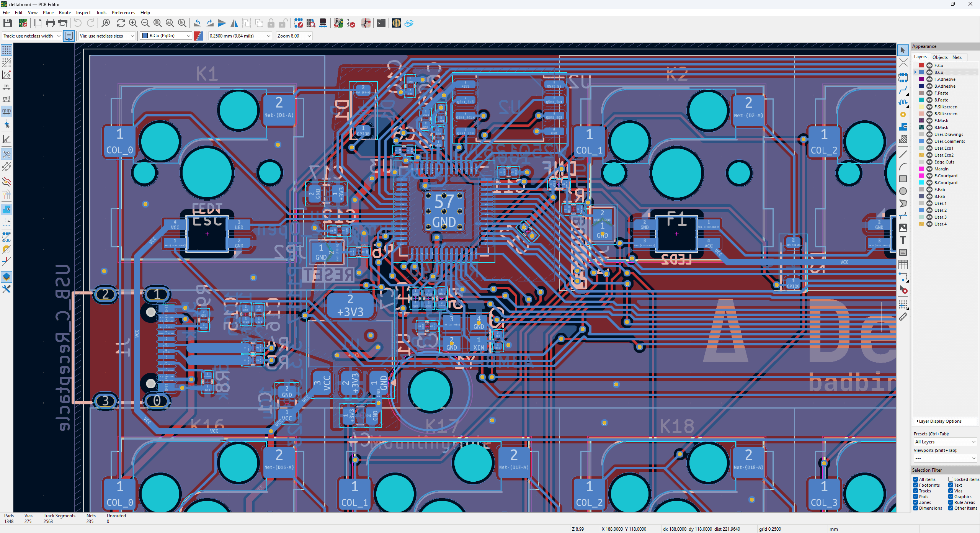
Task: Open the Presets All Layers combo box
Action: (945, 442)
